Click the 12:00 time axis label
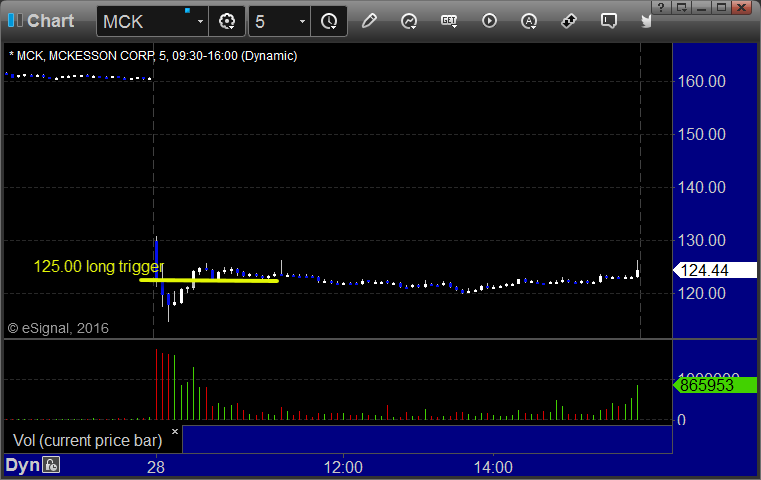761x480 pixels. (x=343, y=467)
